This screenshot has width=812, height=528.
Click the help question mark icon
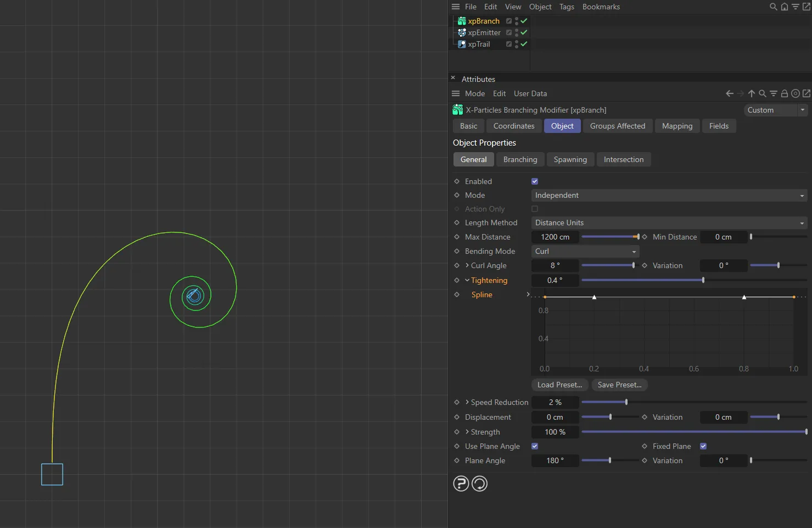click(x=461, y=483)
